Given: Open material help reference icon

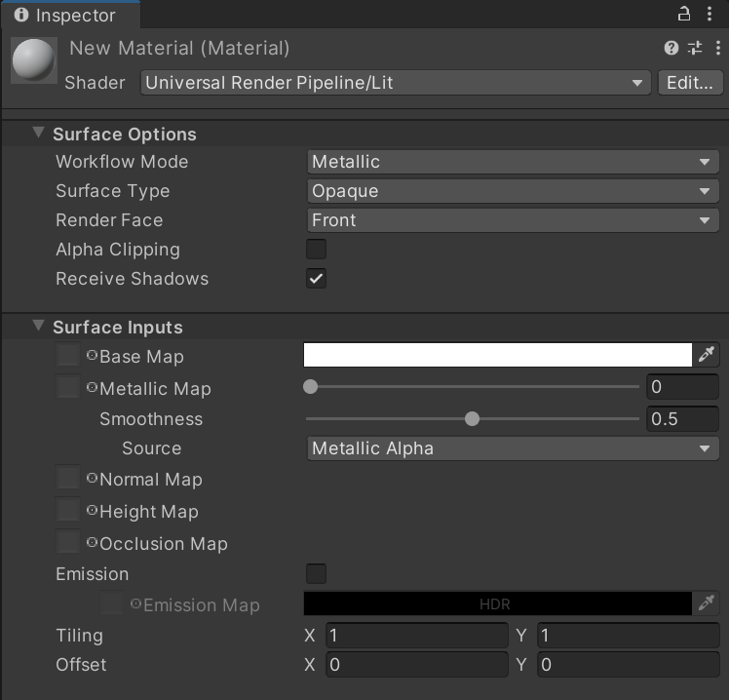Looking at the screenshot, I should tap(671, 48).
